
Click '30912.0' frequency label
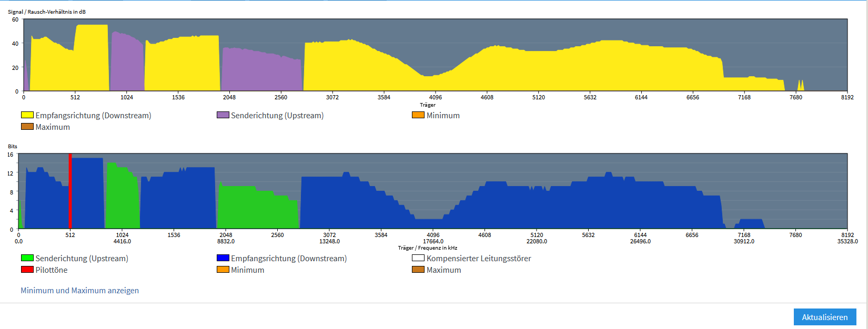pyautogui.click(x=744, y=242)
